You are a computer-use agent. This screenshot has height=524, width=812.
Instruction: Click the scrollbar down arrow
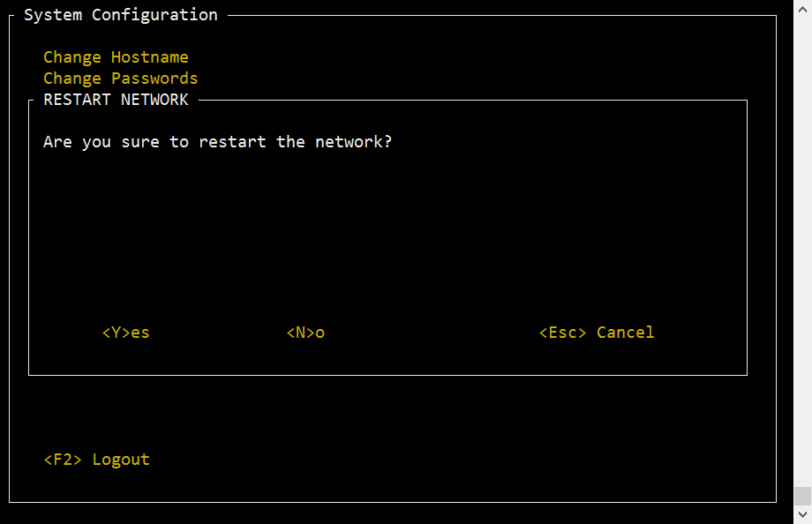click(x=802, y=514)
